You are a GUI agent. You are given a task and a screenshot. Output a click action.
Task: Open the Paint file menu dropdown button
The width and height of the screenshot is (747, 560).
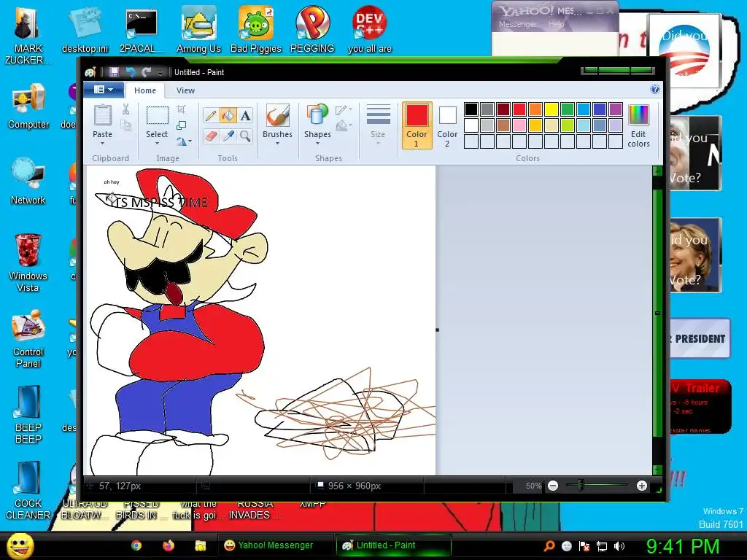104,90
